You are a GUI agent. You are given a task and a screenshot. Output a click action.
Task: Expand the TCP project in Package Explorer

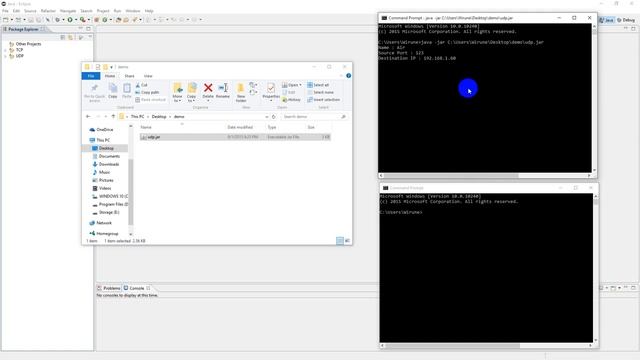click(x=5, y=50)
